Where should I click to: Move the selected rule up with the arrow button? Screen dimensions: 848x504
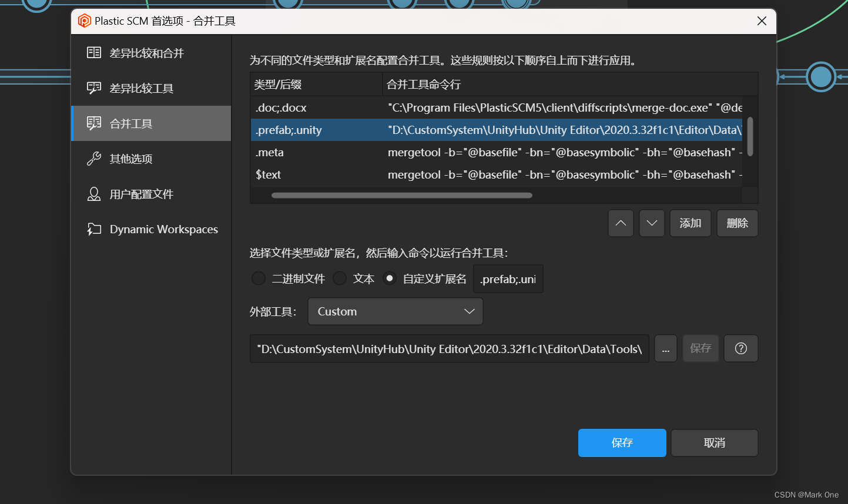click(x=621, y=223)
